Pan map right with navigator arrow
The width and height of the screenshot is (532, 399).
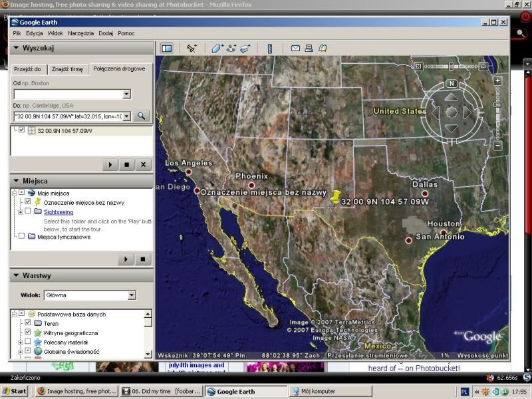coord(467,112)
